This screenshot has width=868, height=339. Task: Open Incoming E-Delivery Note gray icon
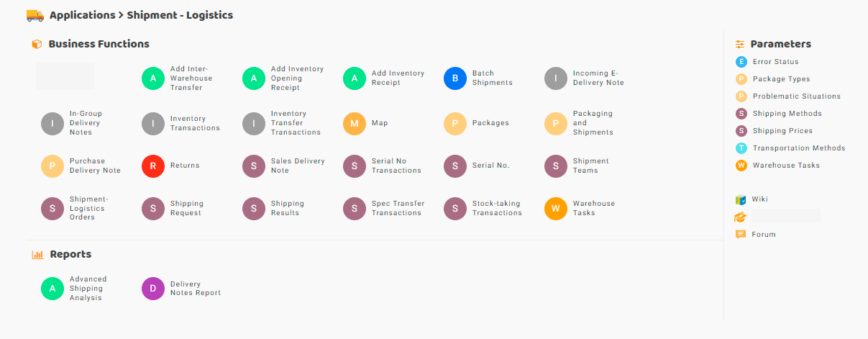click(556, 78)
